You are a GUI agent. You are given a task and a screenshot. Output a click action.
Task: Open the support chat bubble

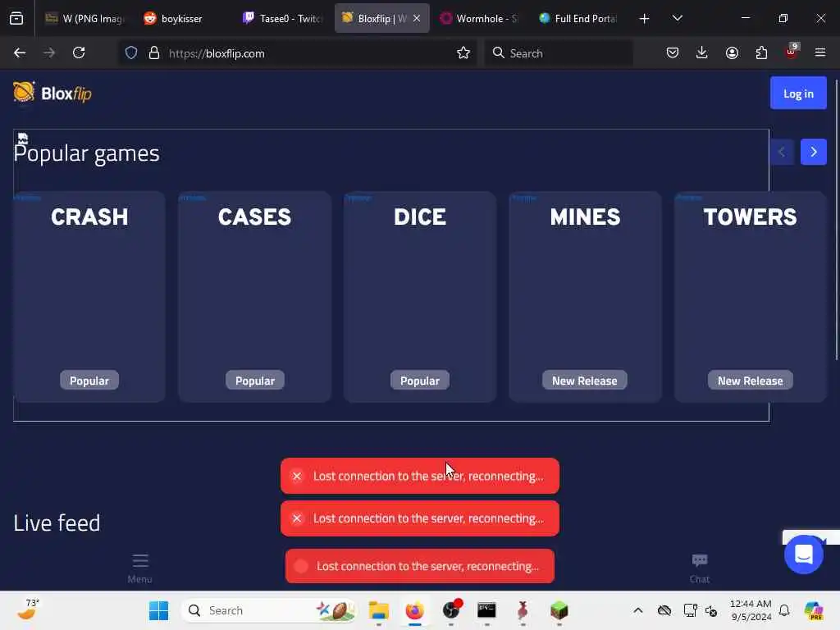(x=804, y=554)
